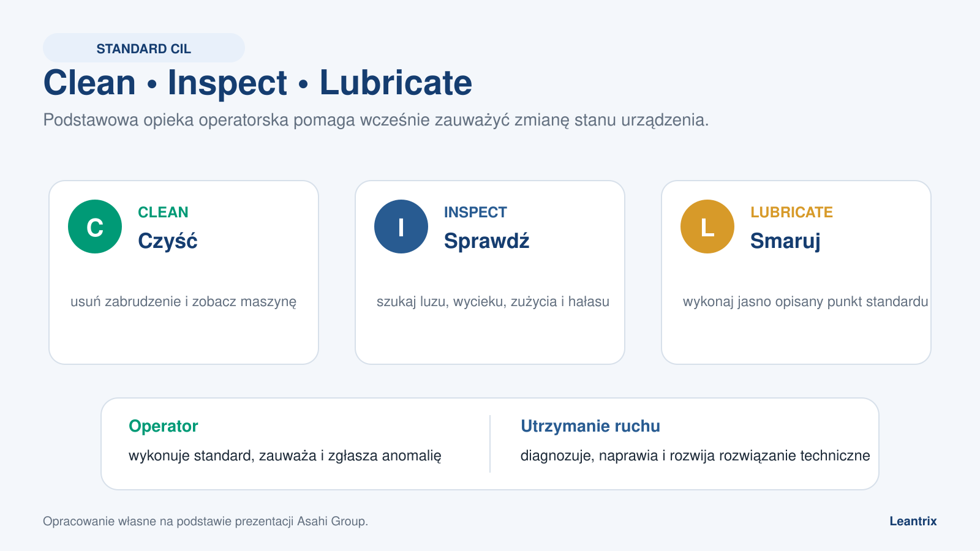Click the orange L circle icon
This screenshot has height=551, width=980.
707,227
